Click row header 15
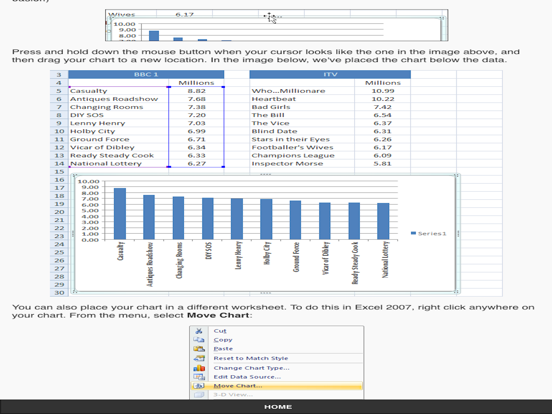 coord(59,172)
